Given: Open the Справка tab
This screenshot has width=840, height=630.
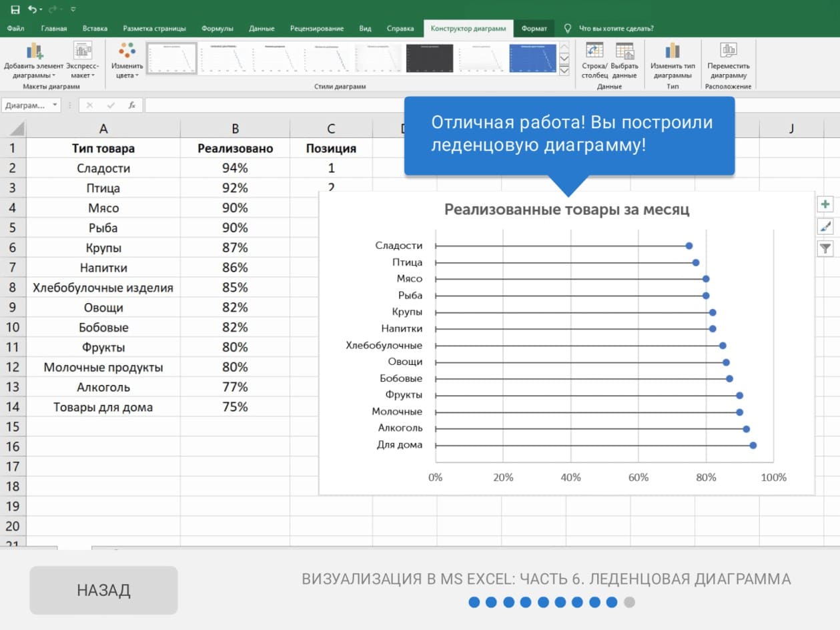Looking at the screenshot, I should [400, 29].
